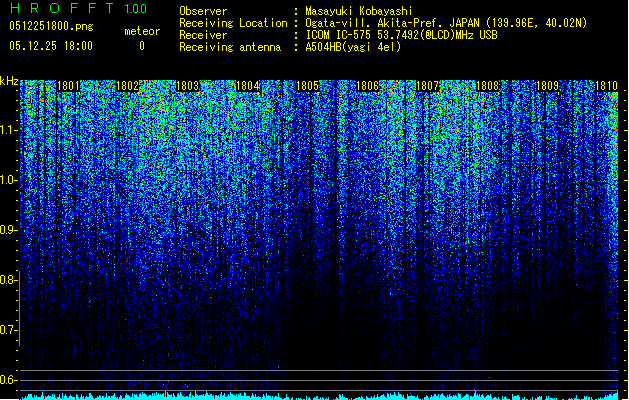Click the 1805 time marker
The image size is (629, 400).
[307, 86]
